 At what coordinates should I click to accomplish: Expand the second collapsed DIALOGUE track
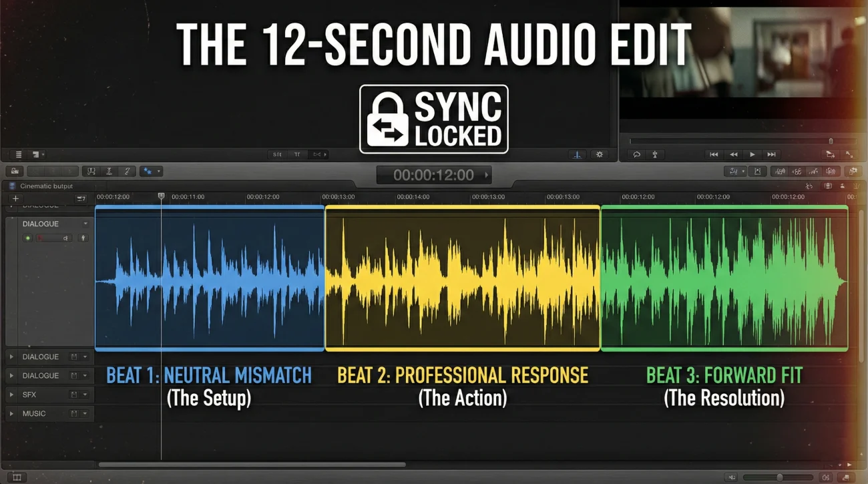[x=11, y=376]
